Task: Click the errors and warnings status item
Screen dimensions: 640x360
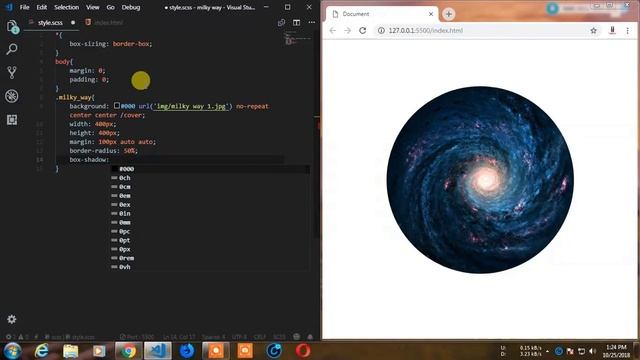Action: tap(16, 337)
